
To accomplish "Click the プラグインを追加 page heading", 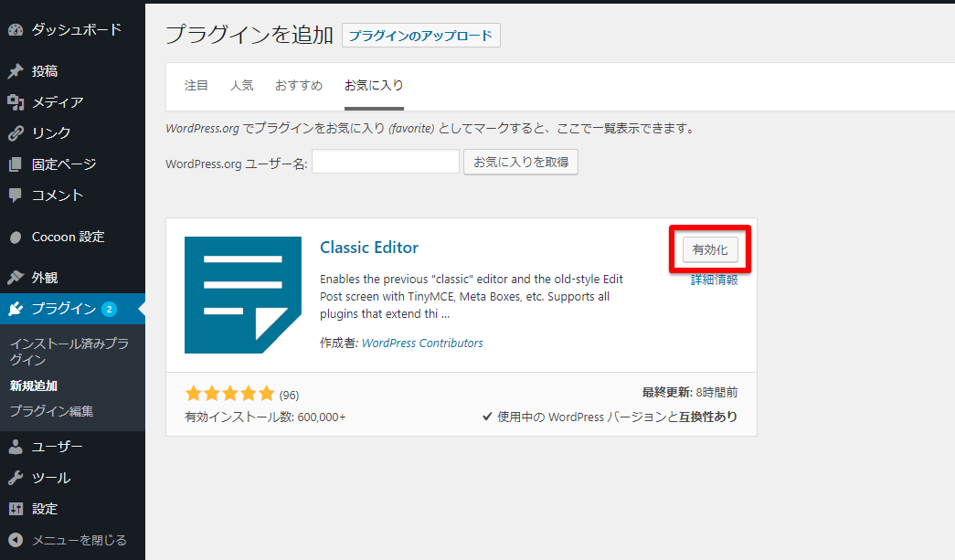I will [x=249, y=35].
